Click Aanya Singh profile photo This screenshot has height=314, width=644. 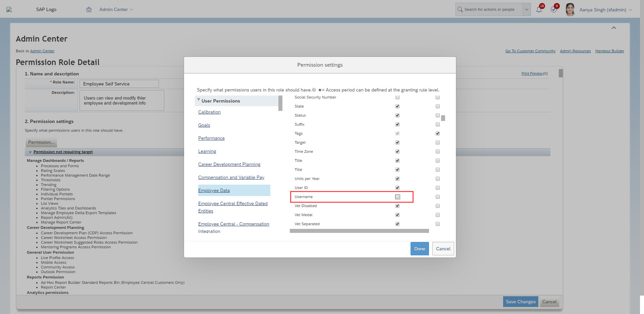coord(570,9)
